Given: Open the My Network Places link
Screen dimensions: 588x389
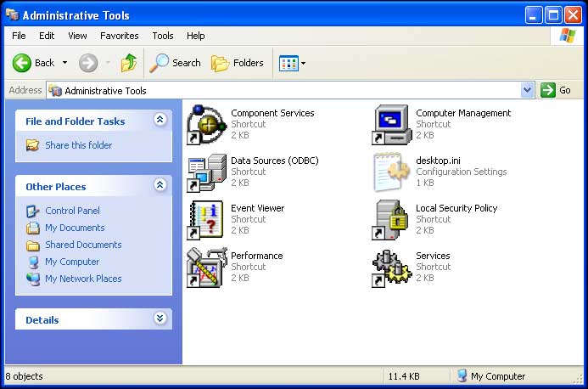Looking at the screenshot, I should pos(83,279).
